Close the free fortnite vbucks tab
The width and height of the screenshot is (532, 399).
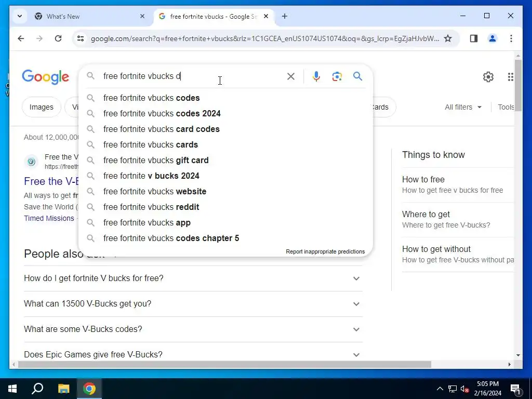point(266,16)
